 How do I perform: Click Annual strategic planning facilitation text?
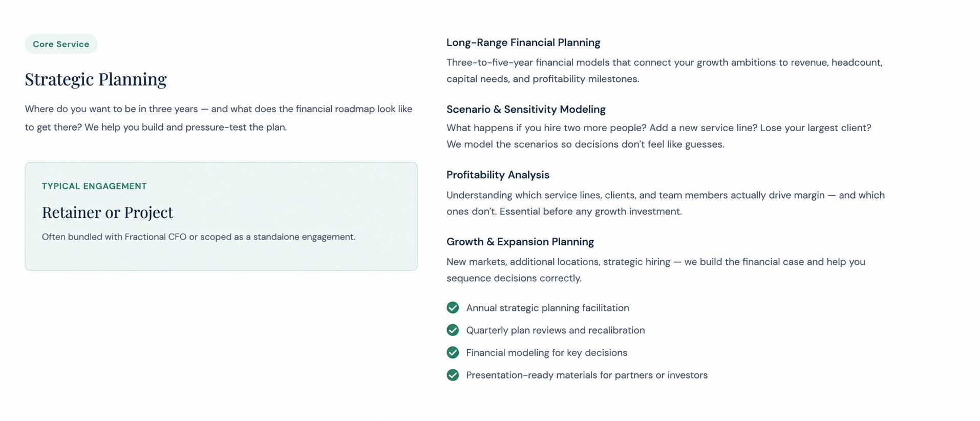[x=547, y=308]
